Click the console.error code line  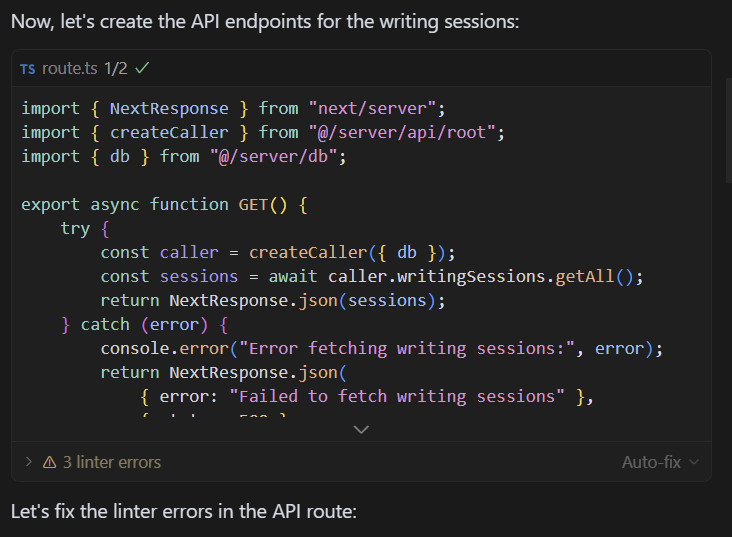(382, 348)
